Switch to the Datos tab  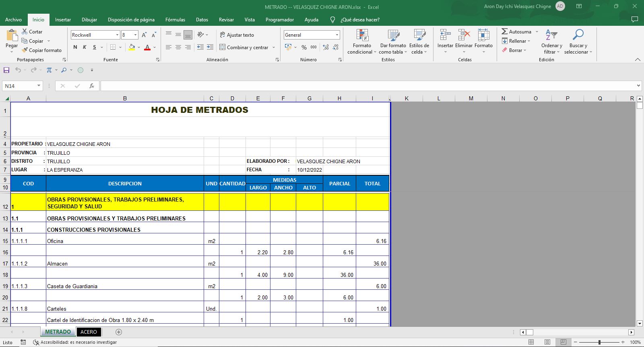202,20
